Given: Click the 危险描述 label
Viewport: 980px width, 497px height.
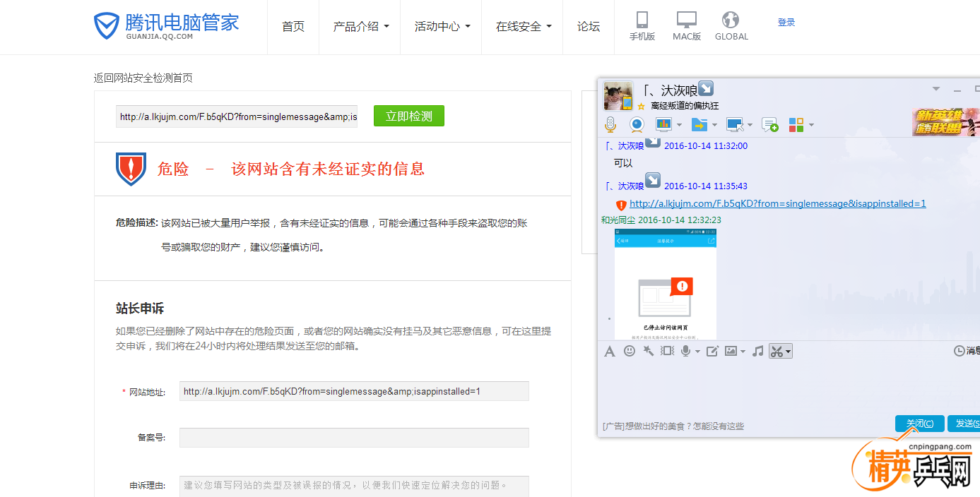Looking at the screenshot, I should pos(137,223).
